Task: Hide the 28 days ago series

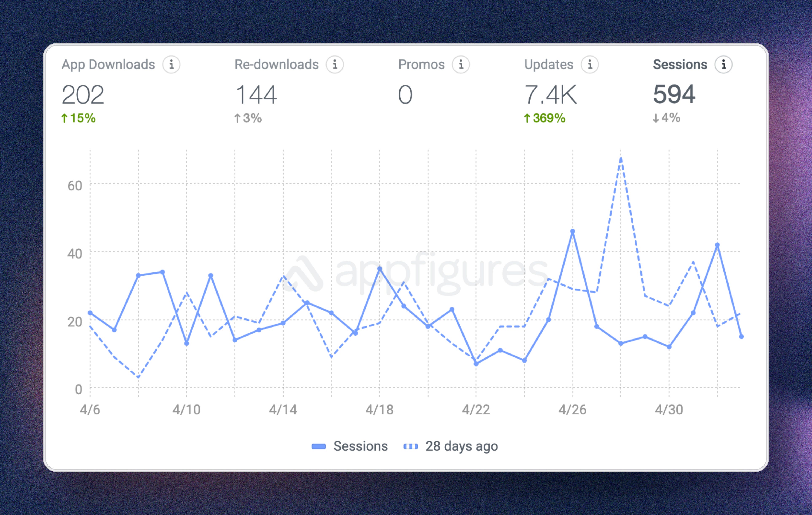Action: [461, 446]
